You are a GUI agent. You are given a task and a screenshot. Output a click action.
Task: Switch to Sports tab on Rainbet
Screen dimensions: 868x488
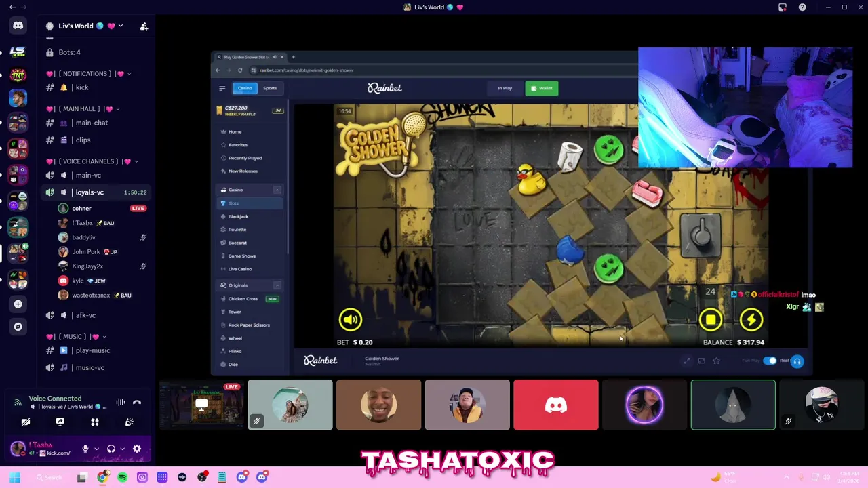point(270,88)
